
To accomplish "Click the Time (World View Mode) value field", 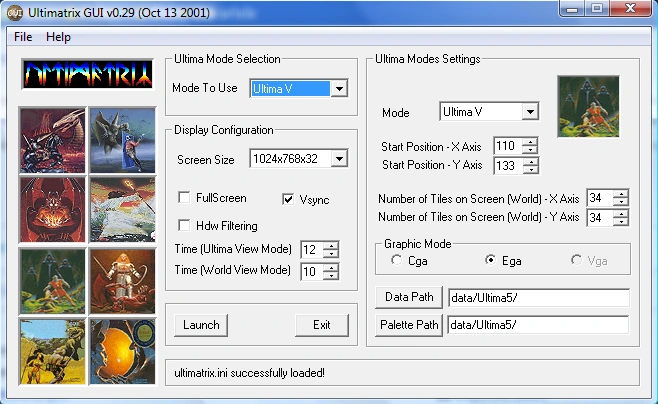I will [x=312, y=271].
